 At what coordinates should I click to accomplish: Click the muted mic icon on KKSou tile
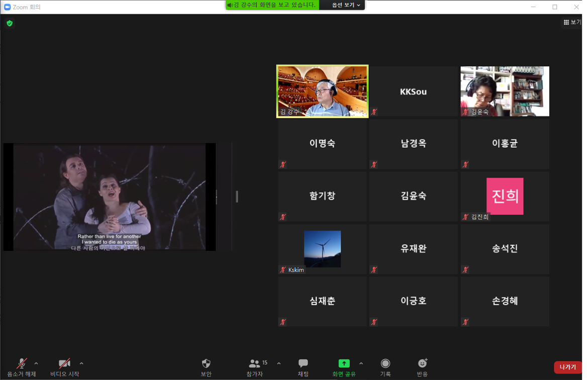pyautogui.click(x=374, y=112)
